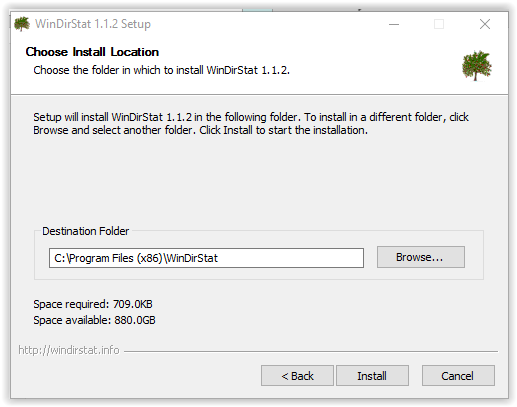Click the 'Setup will install WinDirStat' instruction text
Viewport: 517px width, 407px height.
click(x=251, y=124)
